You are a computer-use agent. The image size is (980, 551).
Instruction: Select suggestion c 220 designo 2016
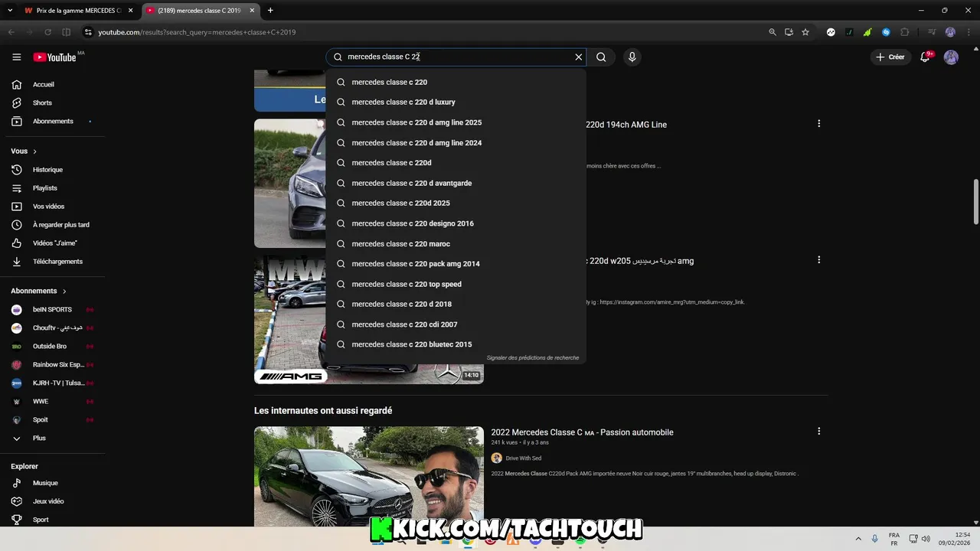click(x=456, y=223)
